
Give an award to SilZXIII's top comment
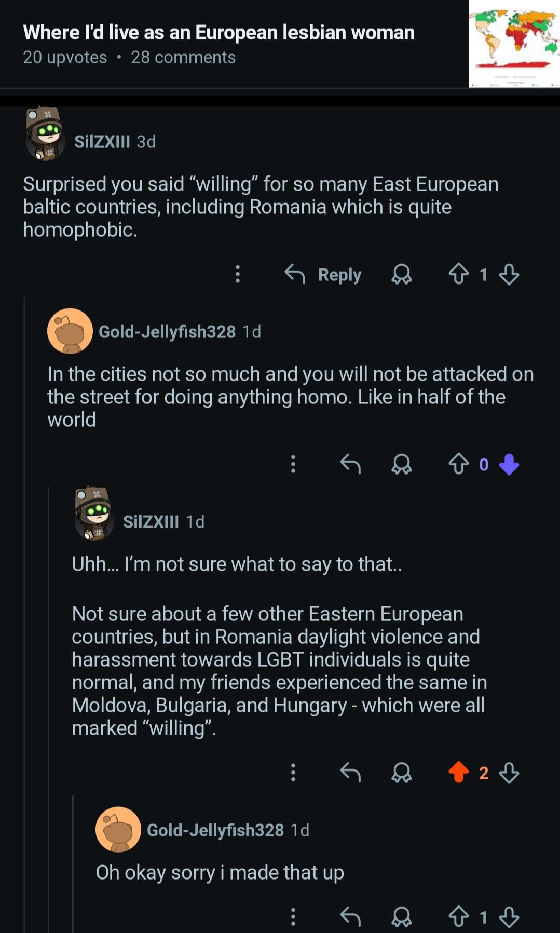tap(401, 274)
